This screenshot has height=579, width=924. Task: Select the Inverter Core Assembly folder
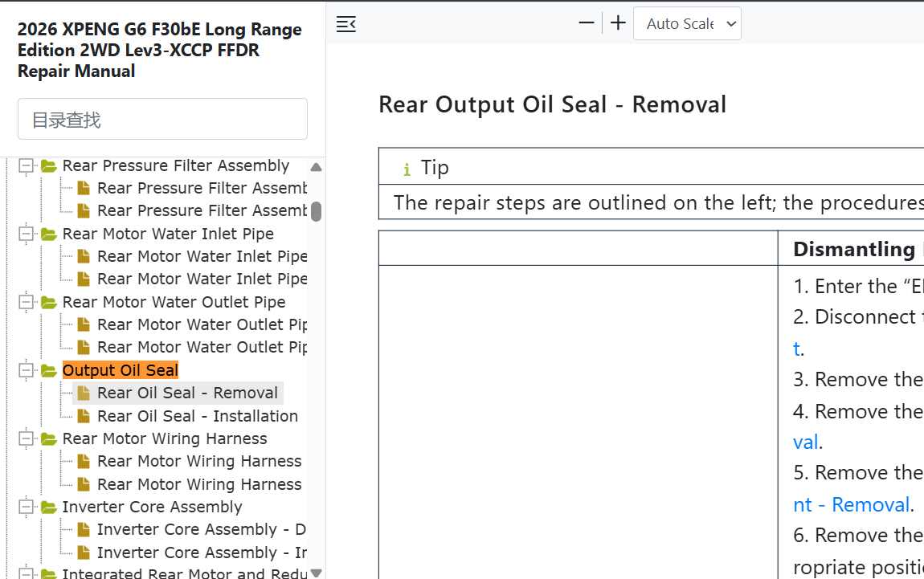coord(152,508)
